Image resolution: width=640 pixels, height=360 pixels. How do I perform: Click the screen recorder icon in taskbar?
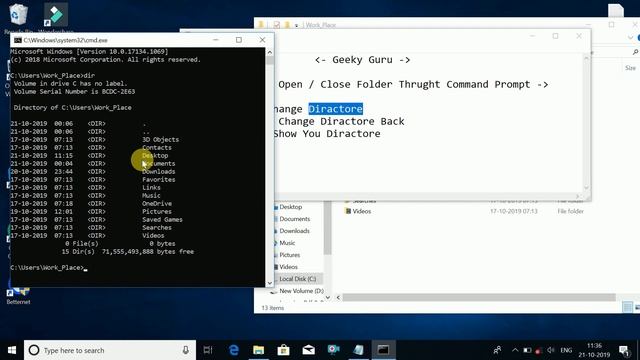click(333, 350)
